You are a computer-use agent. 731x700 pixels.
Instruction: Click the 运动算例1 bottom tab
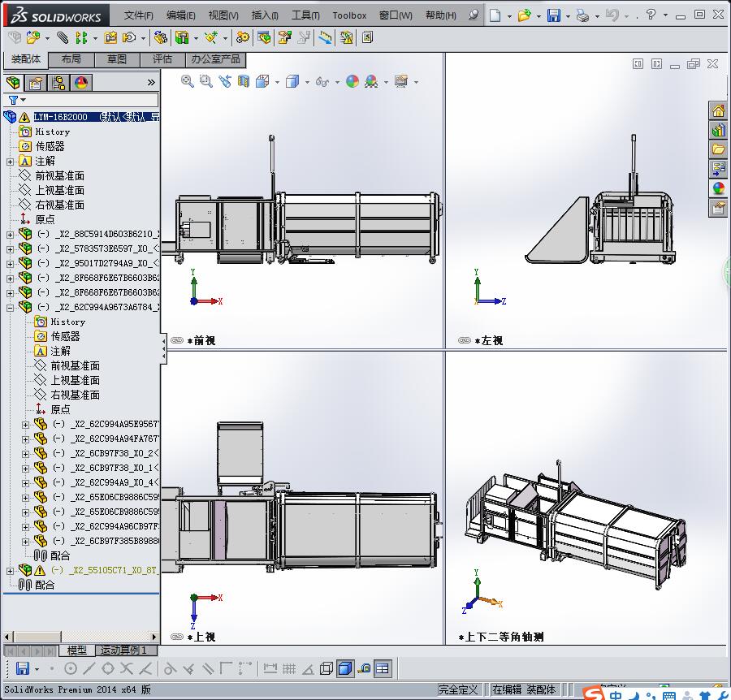[x=123, y=650]
